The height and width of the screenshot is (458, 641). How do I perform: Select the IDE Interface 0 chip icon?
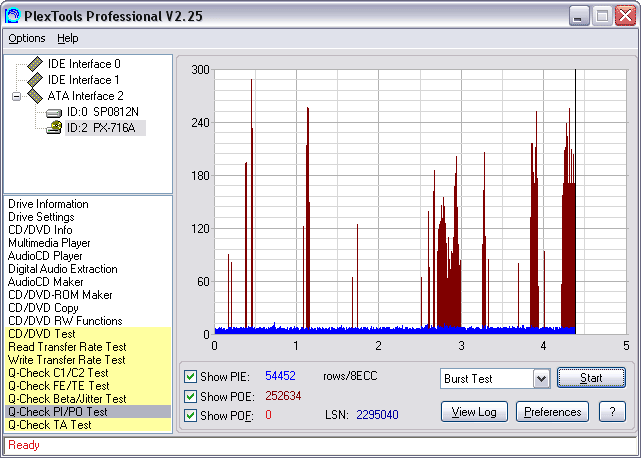coord(35,64)
